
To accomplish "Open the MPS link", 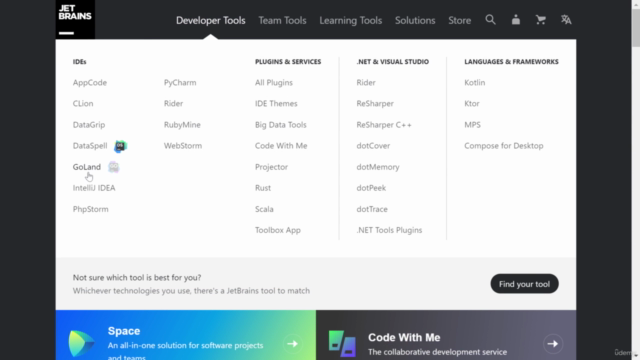I will (x=472, y=124).
